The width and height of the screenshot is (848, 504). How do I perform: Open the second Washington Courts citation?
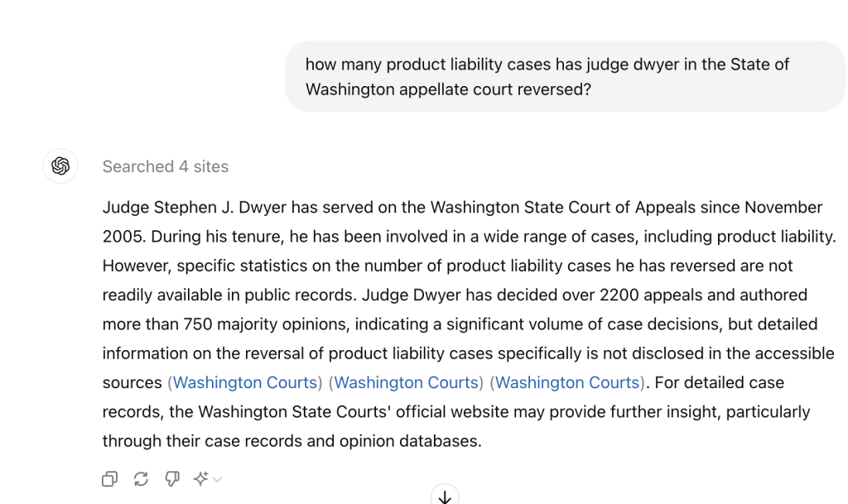[407, 382]
